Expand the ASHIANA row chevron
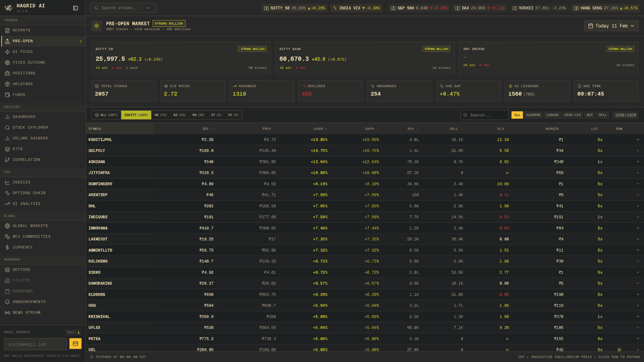 click(638, 162)
